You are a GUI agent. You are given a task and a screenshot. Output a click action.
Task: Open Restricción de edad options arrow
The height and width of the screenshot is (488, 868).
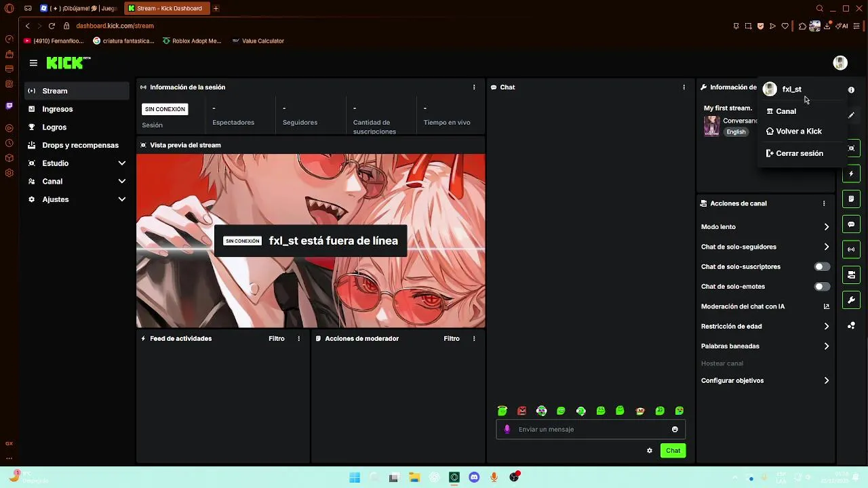pos(827,326)
